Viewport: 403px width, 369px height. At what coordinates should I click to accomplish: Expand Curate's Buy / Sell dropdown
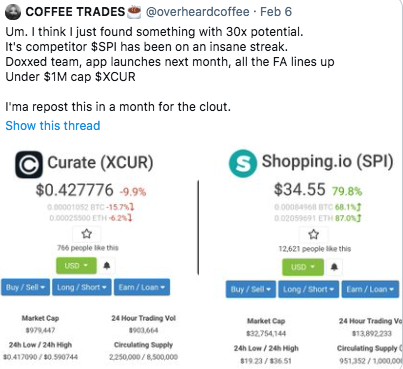26,287
